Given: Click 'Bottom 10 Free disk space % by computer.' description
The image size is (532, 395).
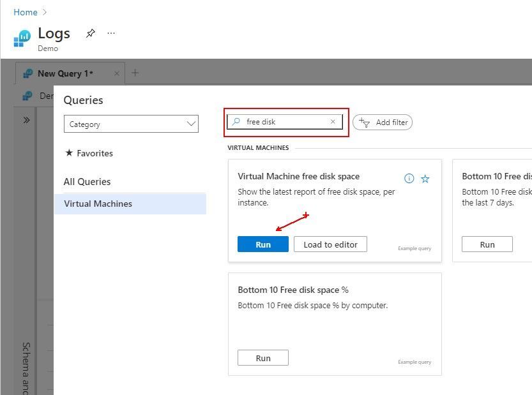Looking at the screenshot, I should (312, 306).
